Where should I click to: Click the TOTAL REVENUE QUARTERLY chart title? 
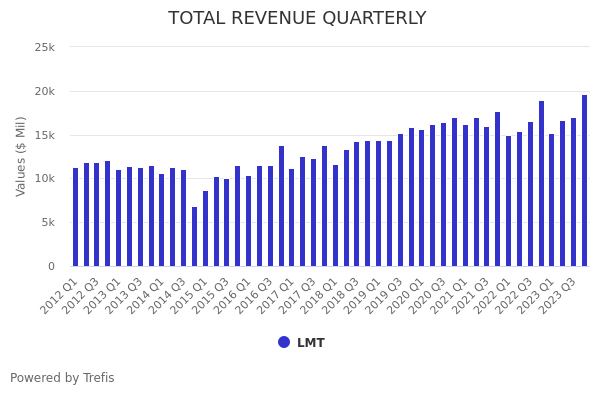pos(297,18)
